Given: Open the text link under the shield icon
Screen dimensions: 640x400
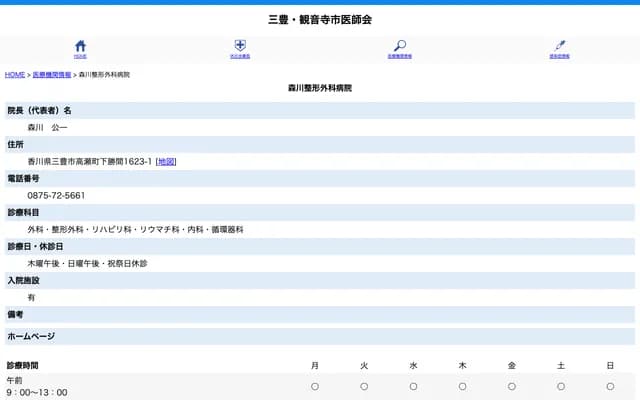Looking at the screenshot, I should pos(240,57).
